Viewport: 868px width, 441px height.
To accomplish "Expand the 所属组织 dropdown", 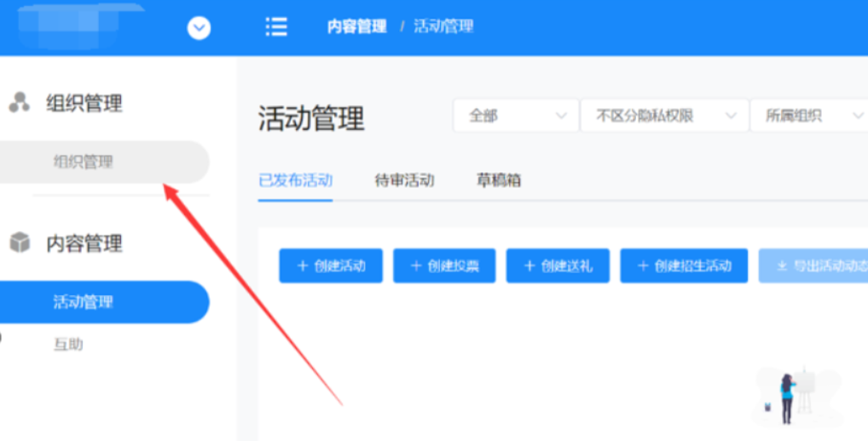I will click(x=808, y=115).
